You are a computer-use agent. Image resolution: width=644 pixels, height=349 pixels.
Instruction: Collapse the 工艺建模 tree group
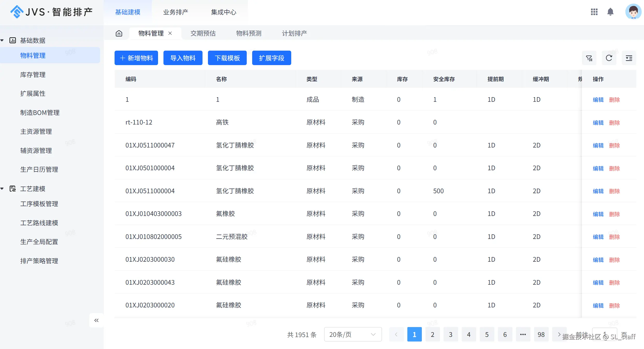pyautogui.click(x=2, y=189)
